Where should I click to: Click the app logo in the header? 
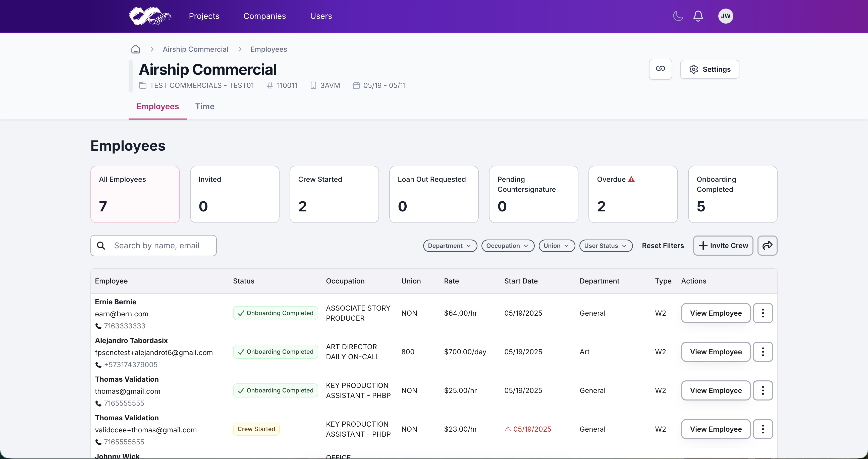(150, 16)
